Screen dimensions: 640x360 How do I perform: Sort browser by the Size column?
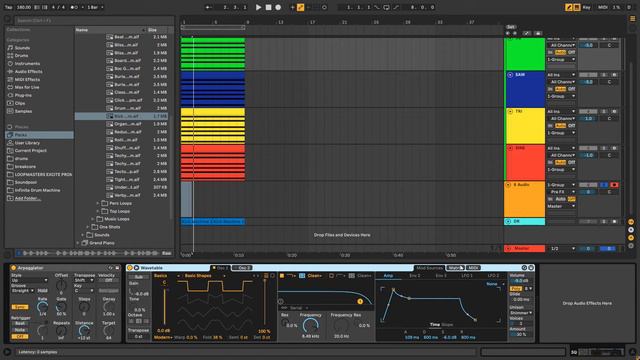pyautogui.click(x=157, y=30)
